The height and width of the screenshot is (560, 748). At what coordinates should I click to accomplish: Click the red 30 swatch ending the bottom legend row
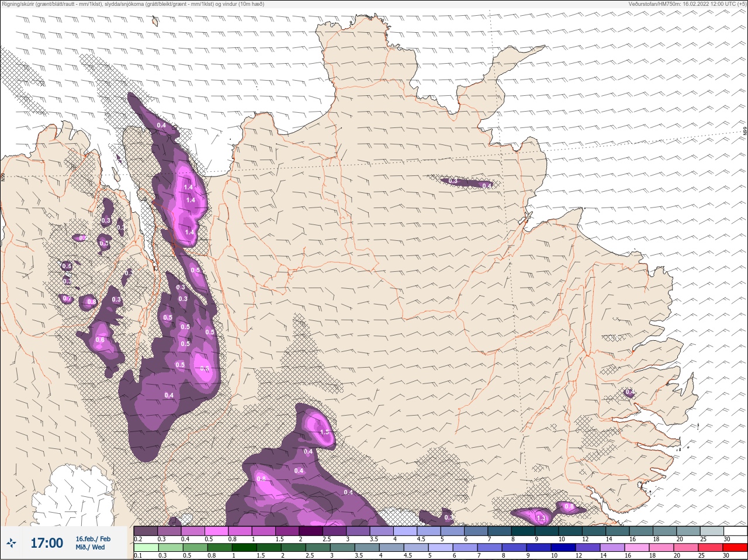(x=735, y=548)
